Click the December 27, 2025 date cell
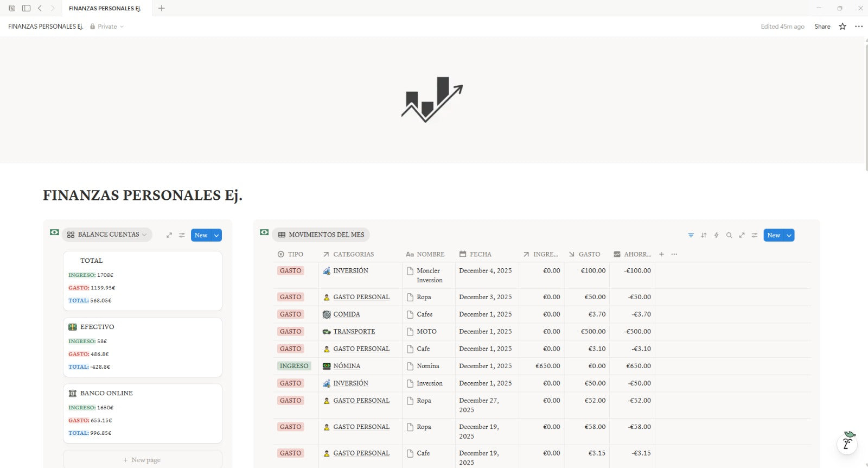868x468 pixels. click(x=487, y=405)
